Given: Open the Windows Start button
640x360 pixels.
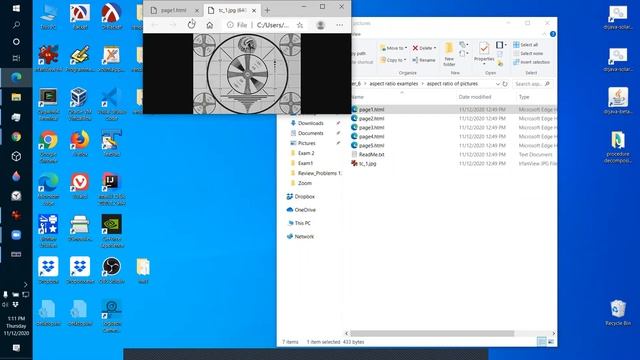Looking at the screenshot, I should click(16, 8).
